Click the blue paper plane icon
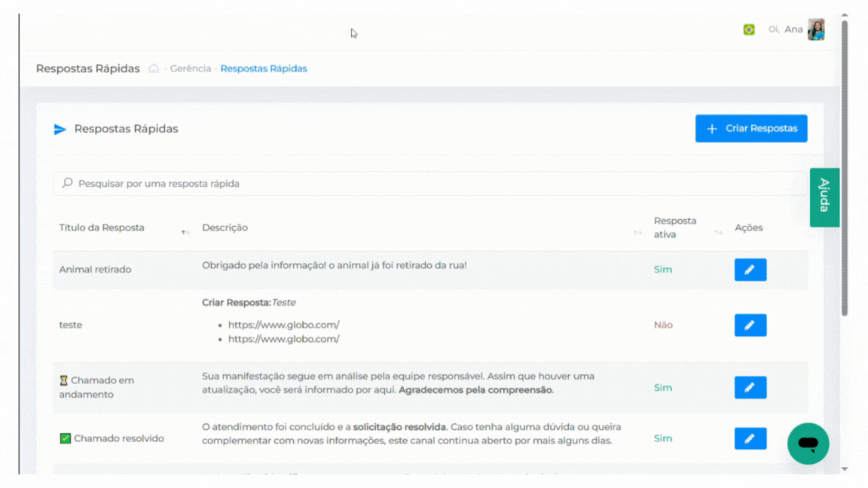The width and height of the screenshot is (868, 488). [x=60, y=130]
